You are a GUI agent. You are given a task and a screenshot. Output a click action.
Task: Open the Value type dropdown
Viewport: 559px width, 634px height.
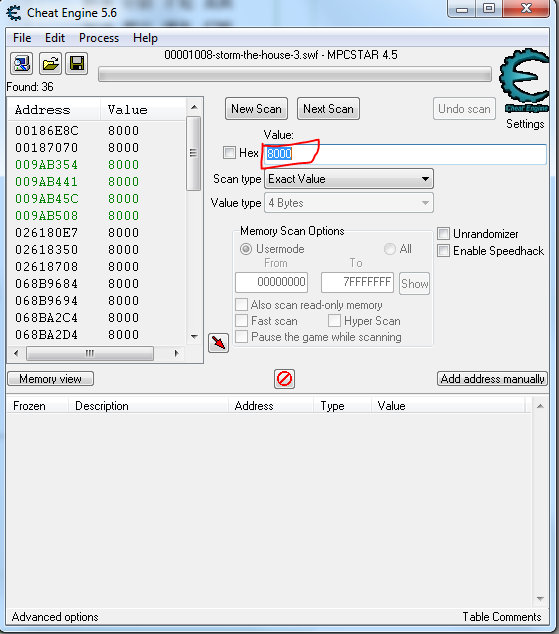tap(349, 203)
